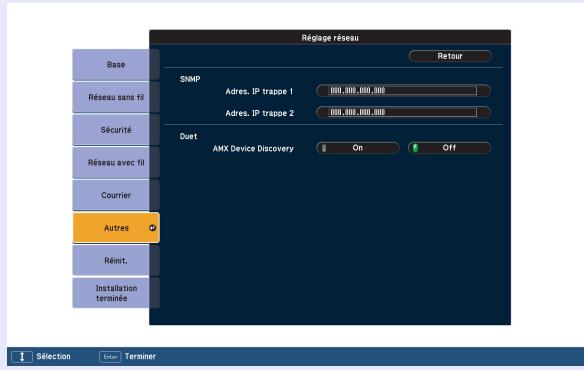Click the Adres. IP trappe 2 label
Screen dimensions: 584x370
(x=260, y=113)
